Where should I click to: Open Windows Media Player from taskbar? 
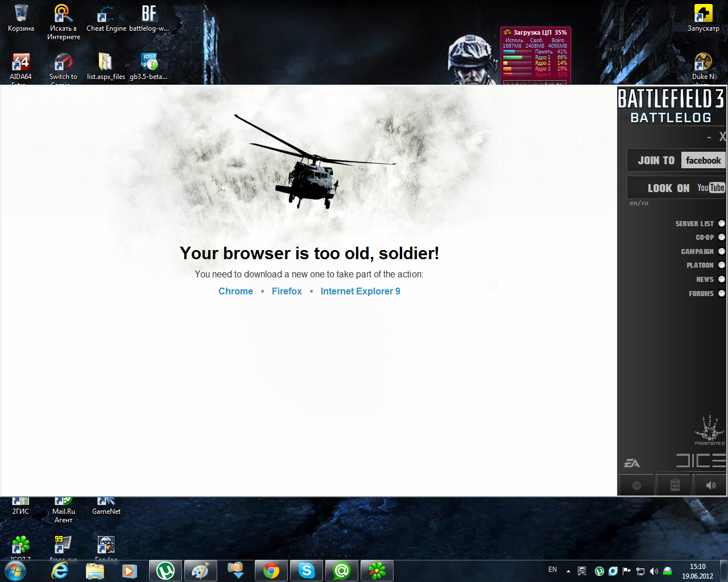[x=129, y=571]
